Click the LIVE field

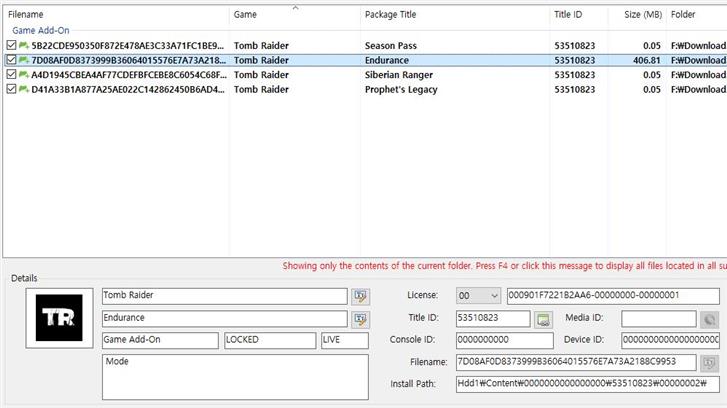344,340
